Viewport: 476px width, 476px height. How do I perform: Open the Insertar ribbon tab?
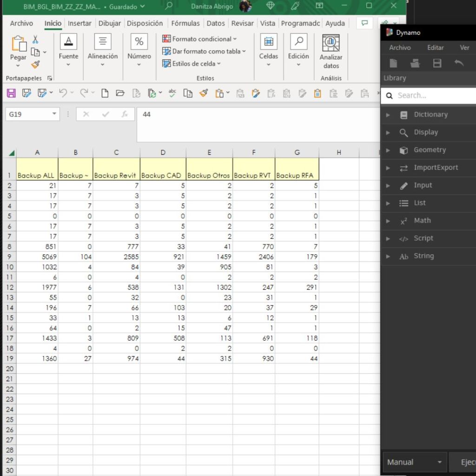pyautogui.click(x=79, y=23)
